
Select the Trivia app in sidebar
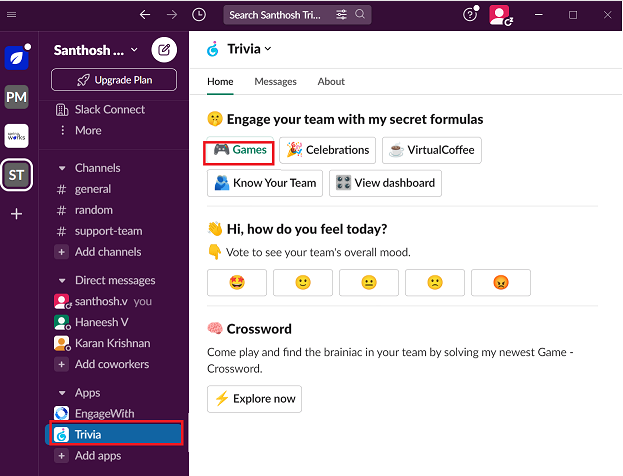(x=115, y=434)
